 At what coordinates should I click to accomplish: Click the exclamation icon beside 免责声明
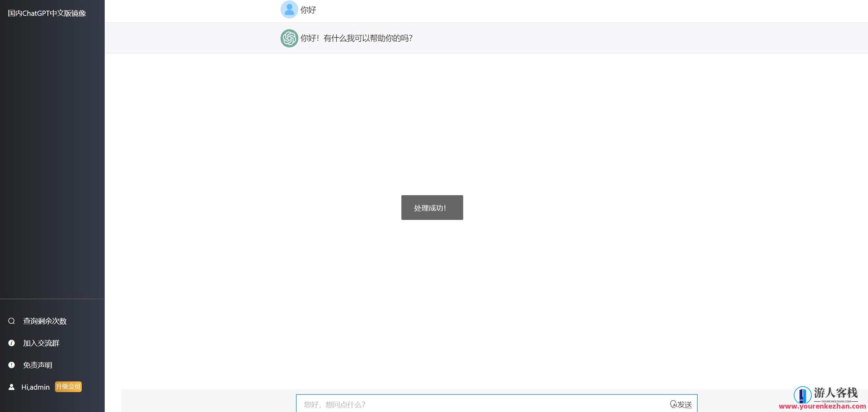(x=12, y=365)
